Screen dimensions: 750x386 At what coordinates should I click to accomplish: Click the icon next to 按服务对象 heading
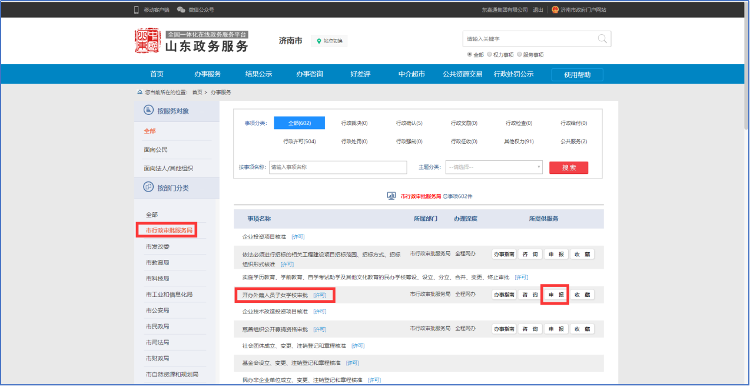(x=148, y=110)
